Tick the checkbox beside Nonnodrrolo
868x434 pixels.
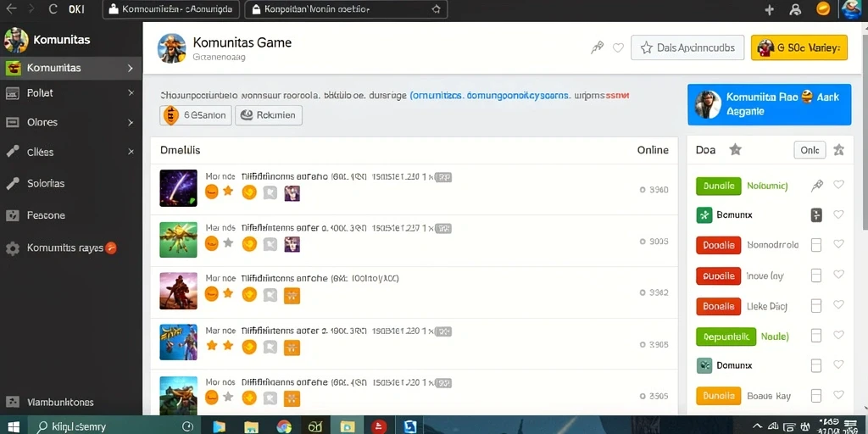click(x=816, y=245)
